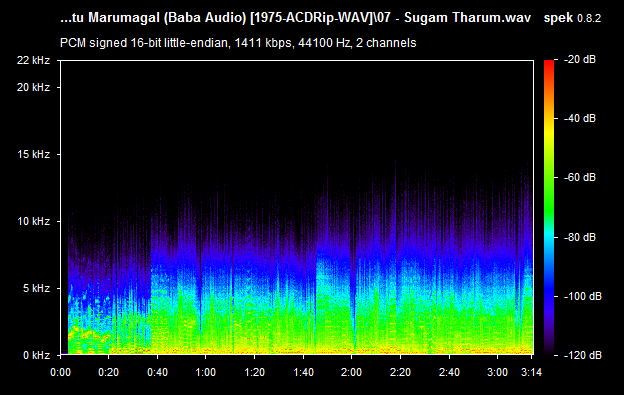Click the -60 dB legend label
This screenshot has width=624, height=395.
point(580,177)
